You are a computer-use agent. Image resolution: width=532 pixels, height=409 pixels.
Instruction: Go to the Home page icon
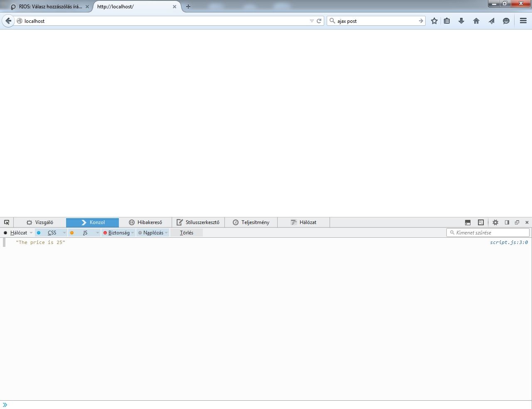pos(476,21)
